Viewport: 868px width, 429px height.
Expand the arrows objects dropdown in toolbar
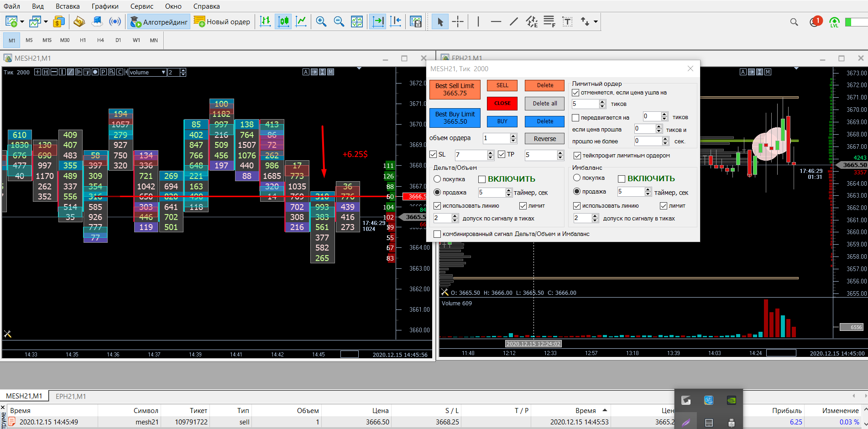coord(596,21)
